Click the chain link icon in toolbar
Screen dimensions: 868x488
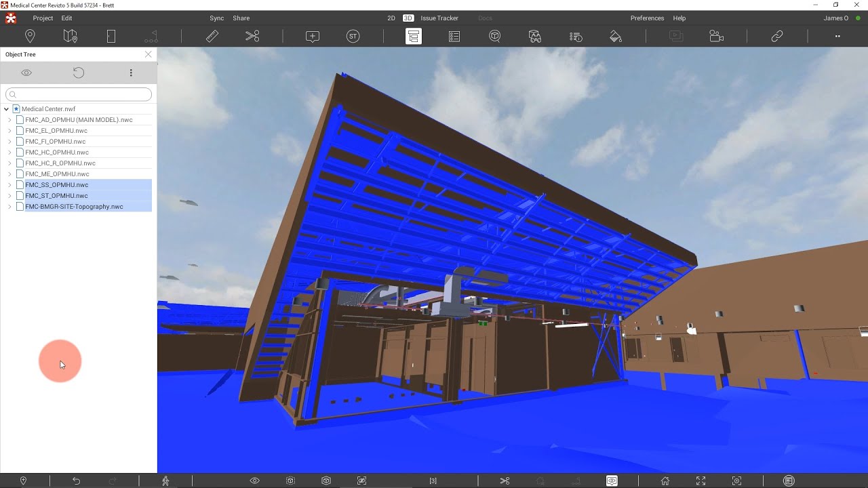coord(777,37)
